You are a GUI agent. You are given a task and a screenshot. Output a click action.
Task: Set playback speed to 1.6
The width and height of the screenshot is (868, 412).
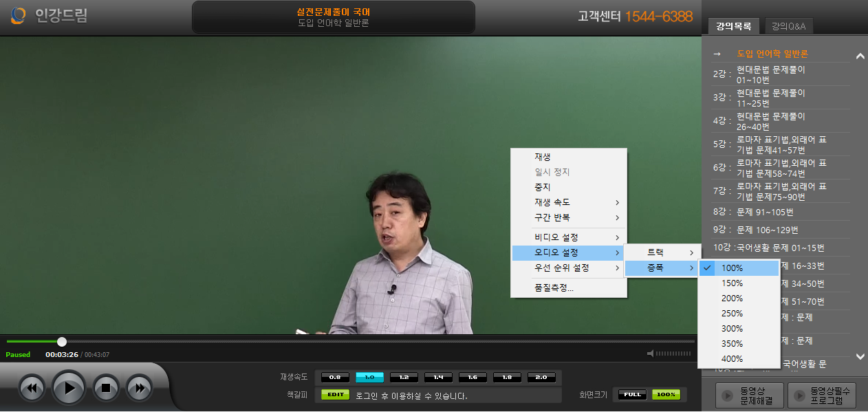[x=473, y=377]
